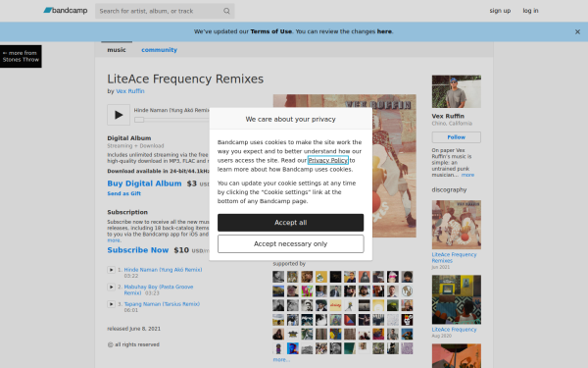Screen dimensions: 588x368
Task: Open LiteAce Frequency Aug 2020 title link
Action: coord(454,330)
